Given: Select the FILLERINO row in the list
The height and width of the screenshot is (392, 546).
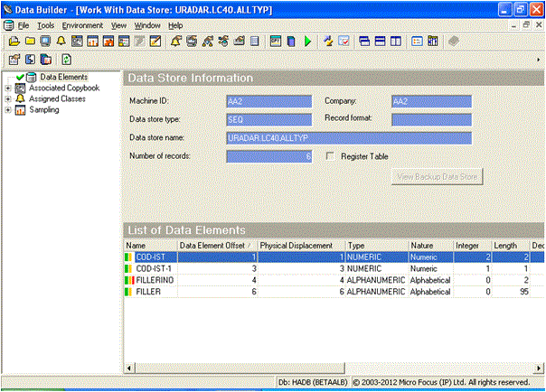Looking at the screenshot, I should (x=155, y=280).
